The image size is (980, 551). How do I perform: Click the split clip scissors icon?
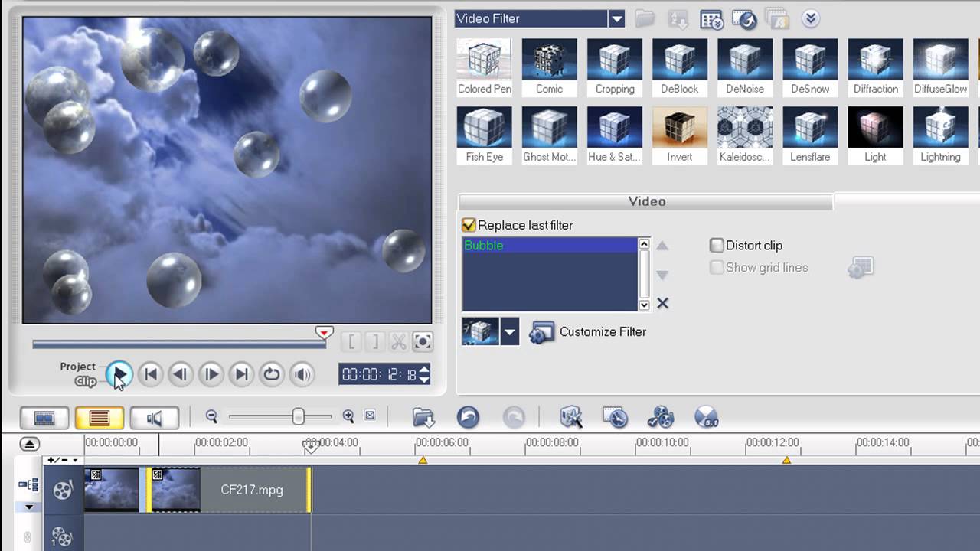tap(398, 342)
